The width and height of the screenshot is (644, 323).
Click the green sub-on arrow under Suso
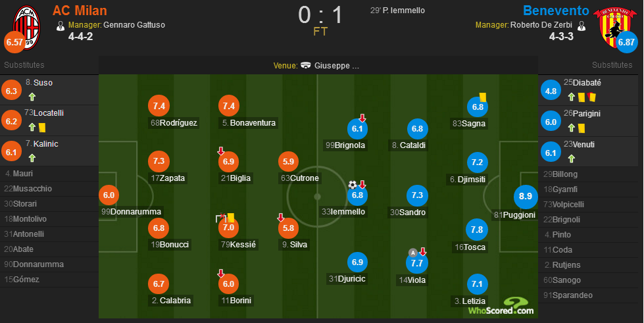(x=32, y=97)
